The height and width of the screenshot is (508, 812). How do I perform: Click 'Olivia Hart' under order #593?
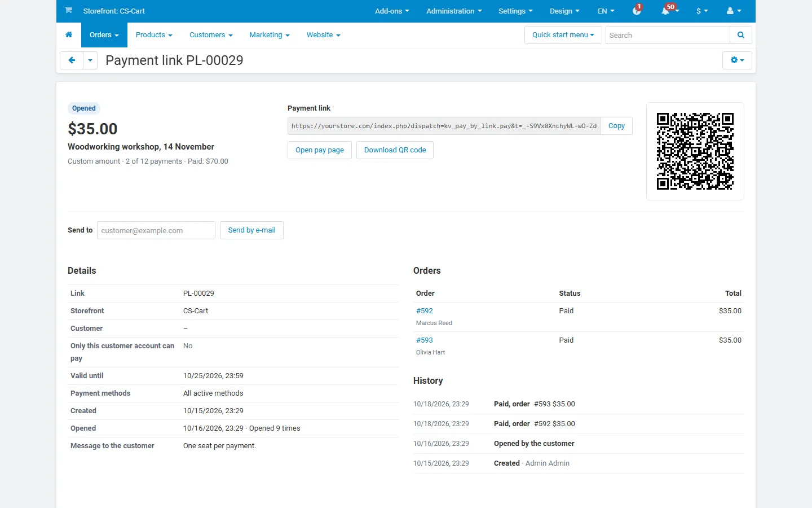(431, 353)
